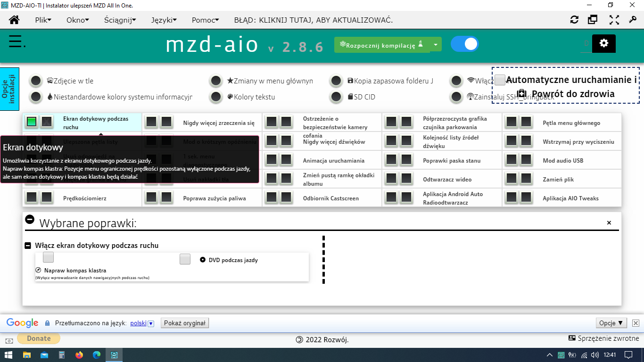This screenshot has width=644, height=362.
Task: Open the Plik menu
Action: 43,20
